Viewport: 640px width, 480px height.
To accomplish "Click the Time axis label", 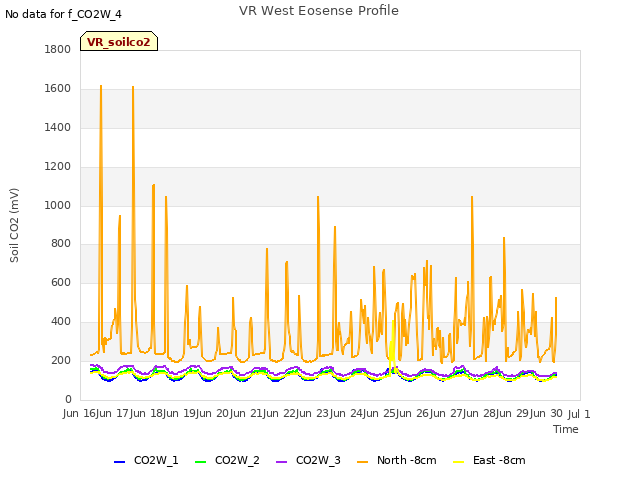I will pyautogui.click(x=566, y=429).
